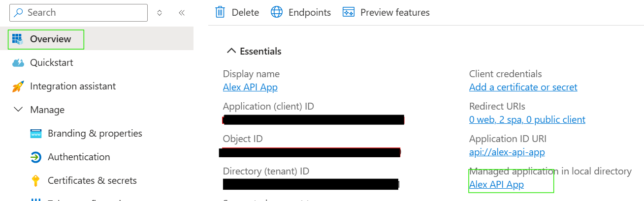Click Add a certificate or secret link
The width and height of the screenshot is (644, 201).
click(x=523, y=87)
